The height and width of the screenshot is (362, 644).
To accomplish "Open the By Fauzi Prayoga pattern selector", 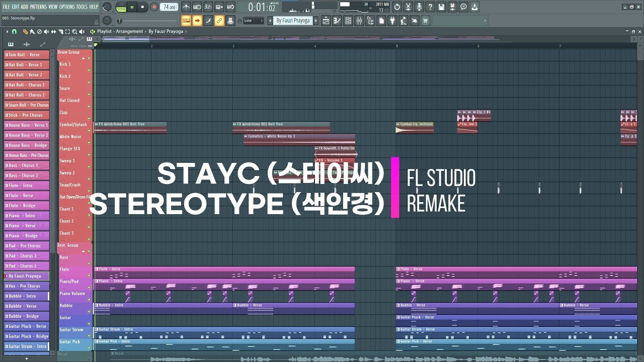I will pos(293,21).
